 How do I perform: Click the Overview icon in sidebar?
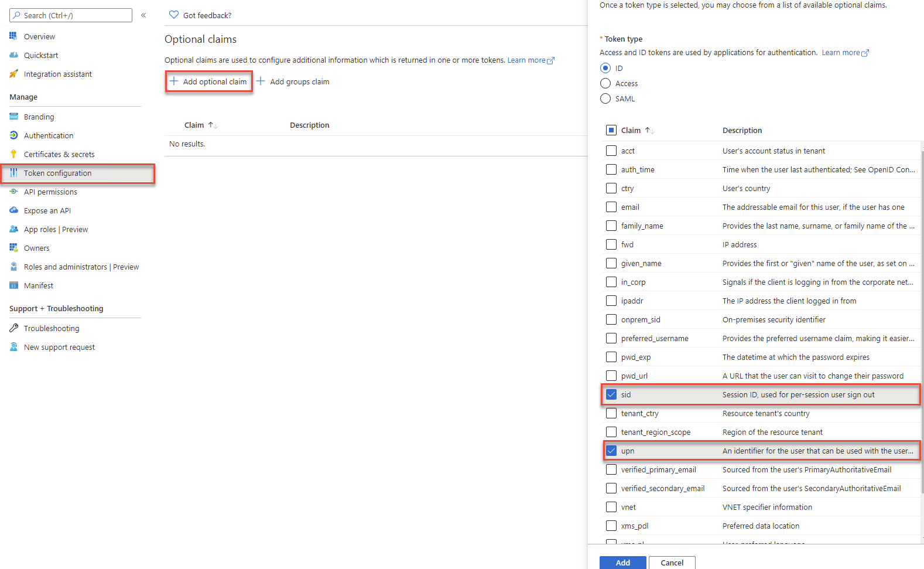click(13, 36)
